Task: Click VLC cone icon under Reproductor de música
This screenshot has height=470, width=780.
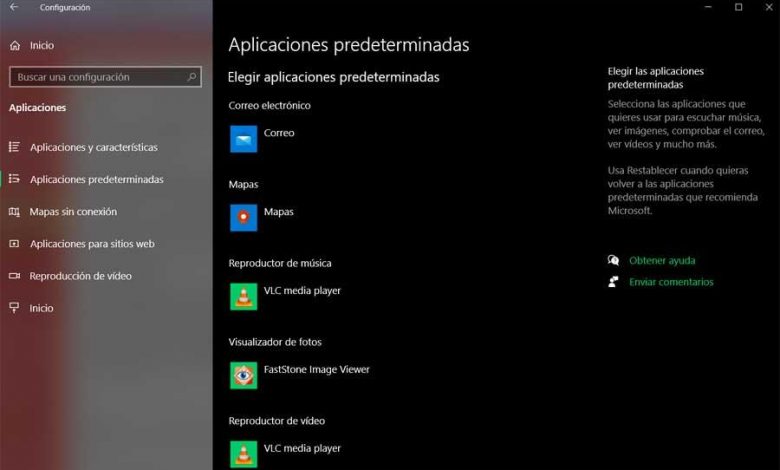Action: point(244,296)
